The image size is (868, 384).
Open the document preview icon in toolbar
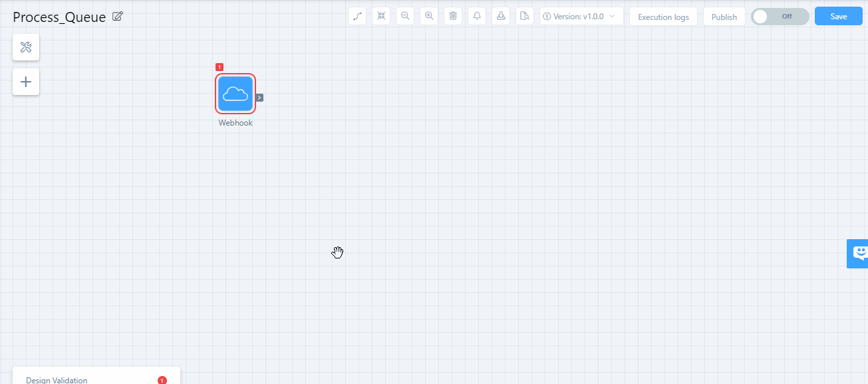(x=525, y=16)
